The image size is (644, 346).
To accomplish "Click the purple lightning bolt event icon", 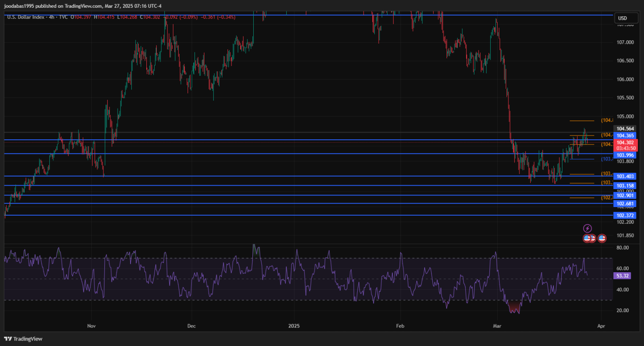I will click(587, 229).
